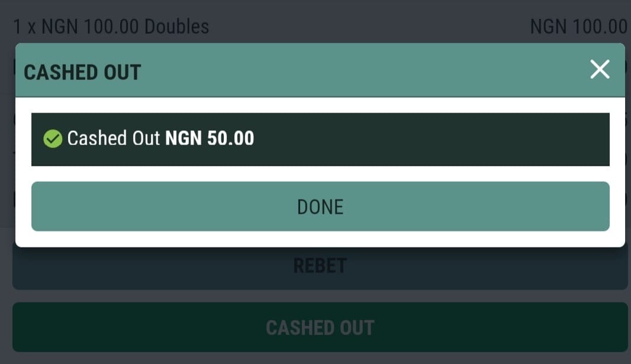Click the dimmed gap between REBET and CASHED OUT

click(x=320, y=296)
